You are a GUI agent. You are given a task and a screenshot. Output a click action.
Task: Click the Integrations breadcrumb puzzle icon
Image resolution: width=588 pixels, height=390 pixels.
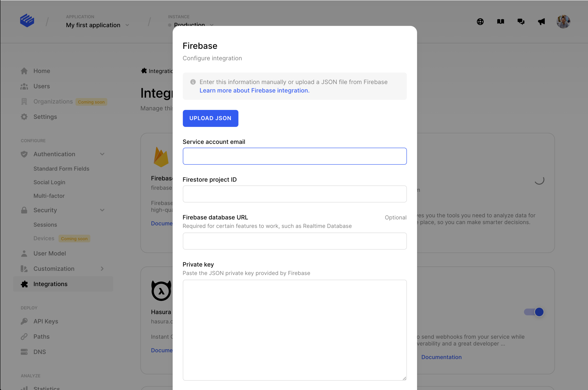(144, 71)
